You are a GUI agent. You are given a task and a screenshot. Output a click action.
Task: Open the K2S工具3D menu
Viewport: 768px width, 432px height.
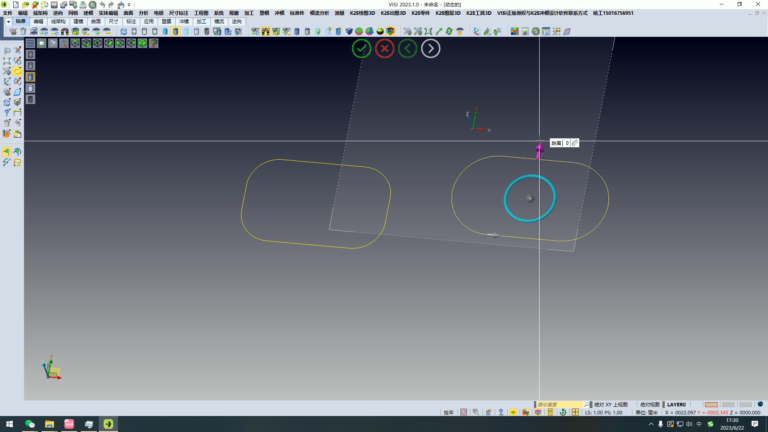tap(479, 13)
